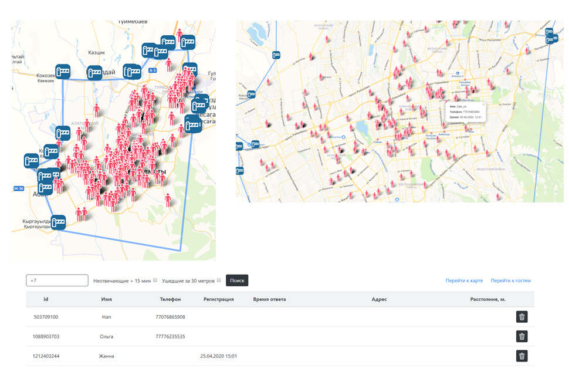Viewport: 569px width, 392px height.
Task: Click the Расстояние, м. column header
Action: (487, 299)
